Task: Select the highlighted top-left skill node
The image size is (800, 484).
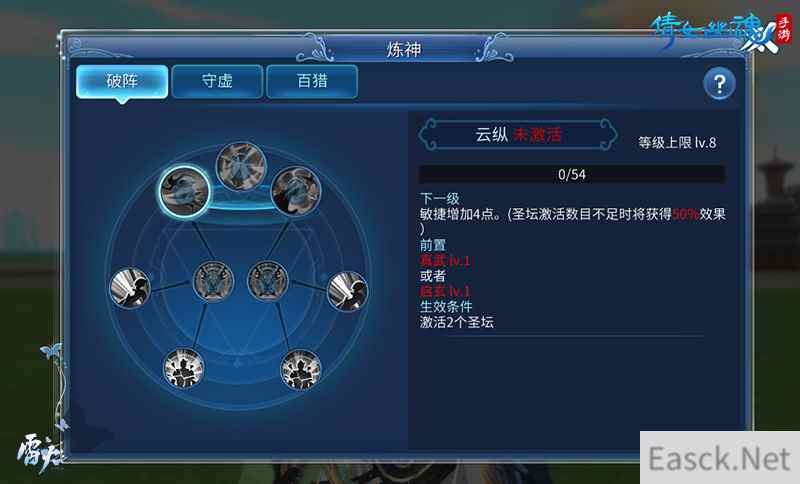Action: (x=184, y=191)
